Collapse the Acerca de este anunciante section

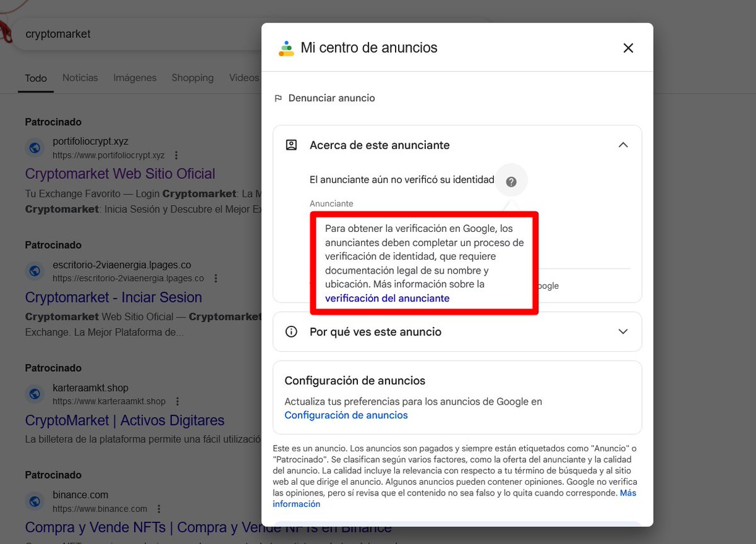point(623,145)
